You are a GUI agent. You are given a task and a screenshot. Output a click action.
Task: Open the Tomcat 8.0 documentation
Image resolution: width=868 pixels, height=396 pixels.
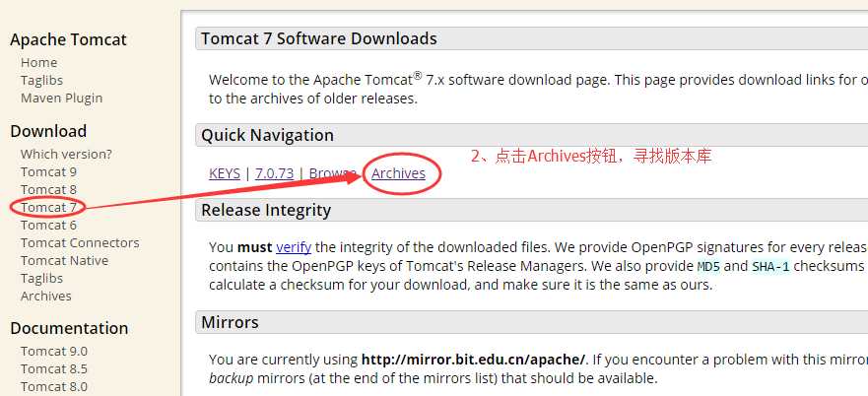[x=54, y=386]
